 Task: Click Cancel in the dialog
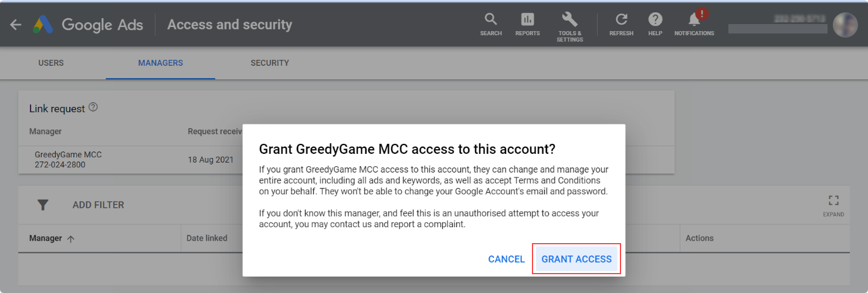pyautogui.click(x=507, y=259)
